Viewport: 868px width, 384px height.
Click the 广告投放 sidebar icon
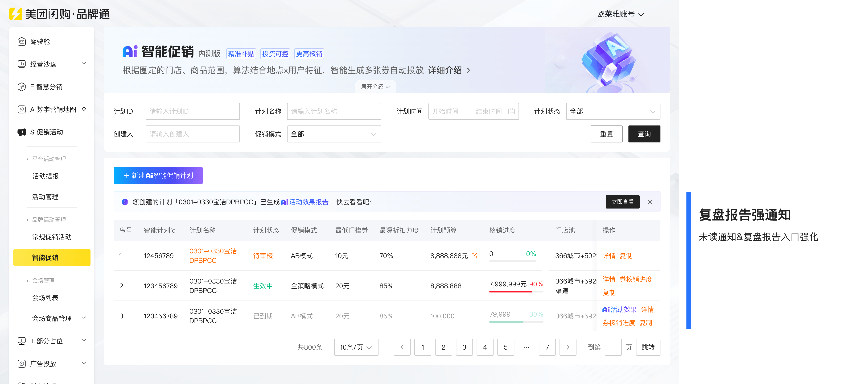coord(22,363)
